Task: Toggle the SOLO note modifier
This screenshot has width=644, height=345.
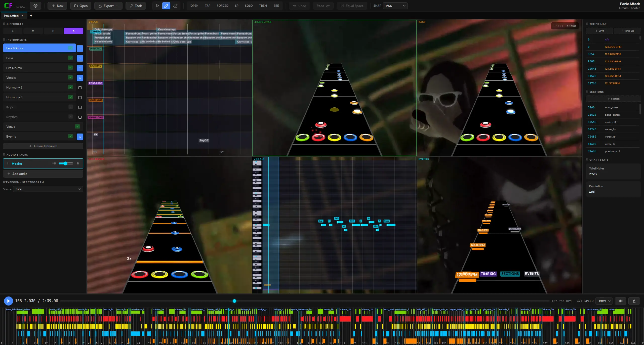Action: [249, 6]
